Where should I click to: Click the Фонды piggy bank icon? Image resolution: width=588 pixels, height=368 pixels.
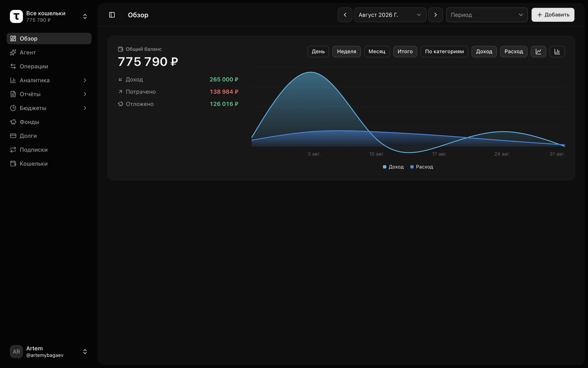tap(13, 122)
